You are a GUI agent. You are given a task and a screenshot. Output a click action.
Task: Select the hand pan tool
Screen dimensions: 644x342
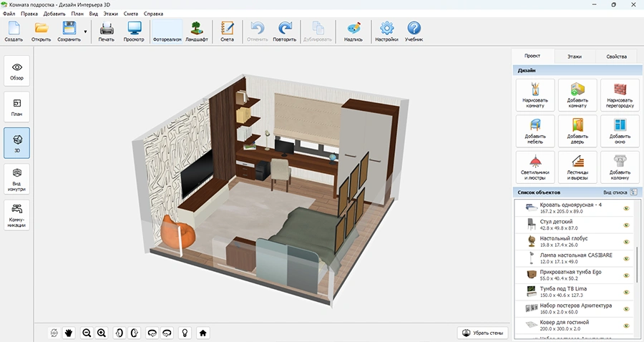click(x=69, y=333)
